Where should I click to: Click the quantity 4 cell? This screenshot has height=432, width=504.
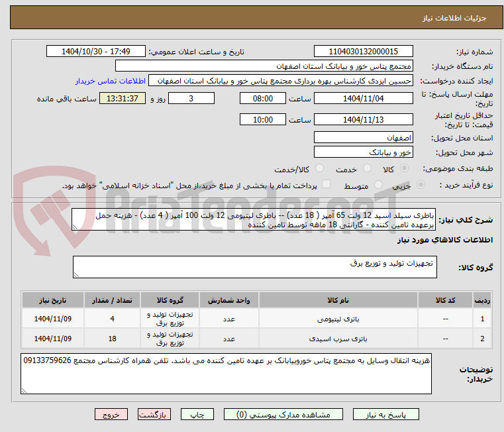click(112, 319)
